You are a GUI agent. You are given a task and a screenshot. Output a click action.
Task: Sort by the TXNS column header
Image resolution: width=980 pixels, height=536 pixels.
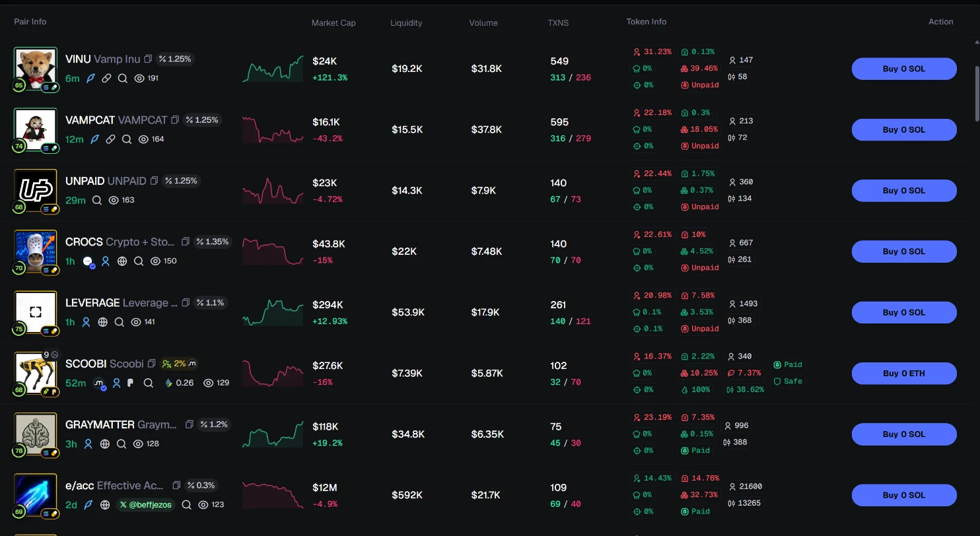(x=558, y=22)
